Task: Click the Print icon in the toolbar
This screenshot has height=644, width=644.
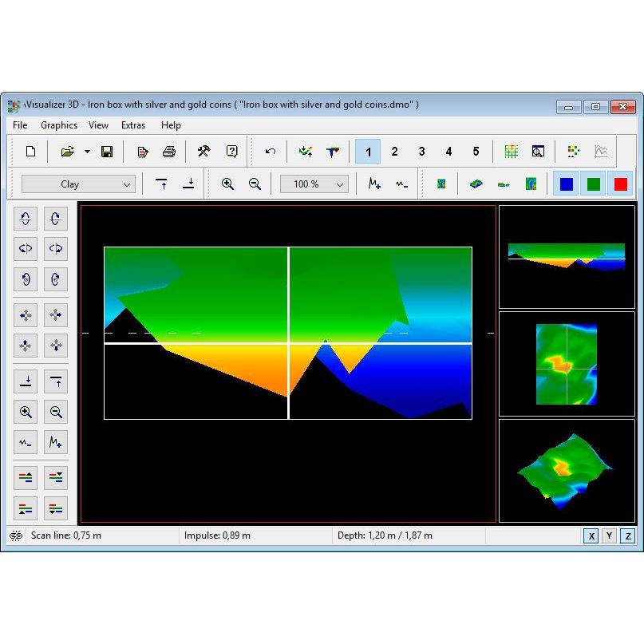Action: coord(168,152)
